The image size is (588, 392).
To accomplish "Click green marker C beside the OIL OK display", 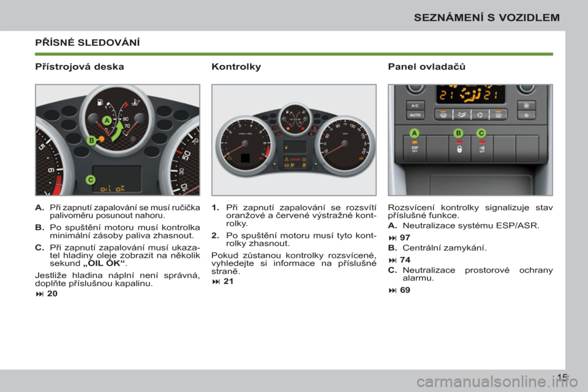I will tap(91, 180).
